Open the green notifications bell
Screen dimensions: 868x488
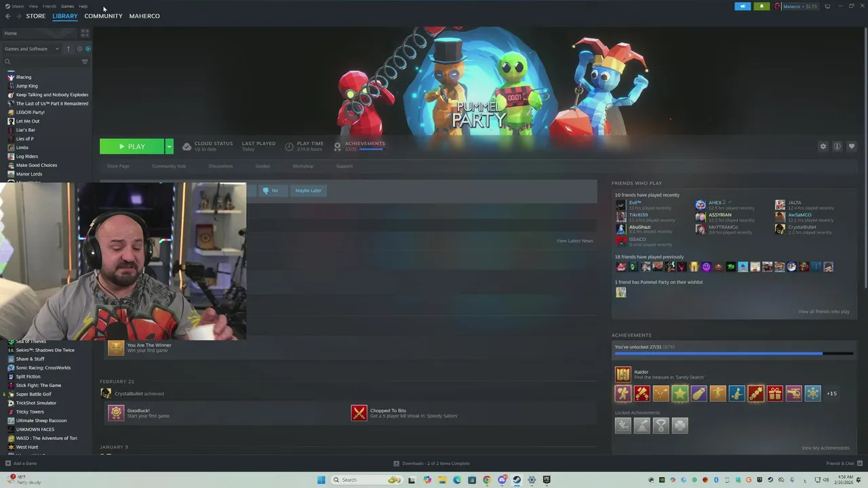(762, 6)
